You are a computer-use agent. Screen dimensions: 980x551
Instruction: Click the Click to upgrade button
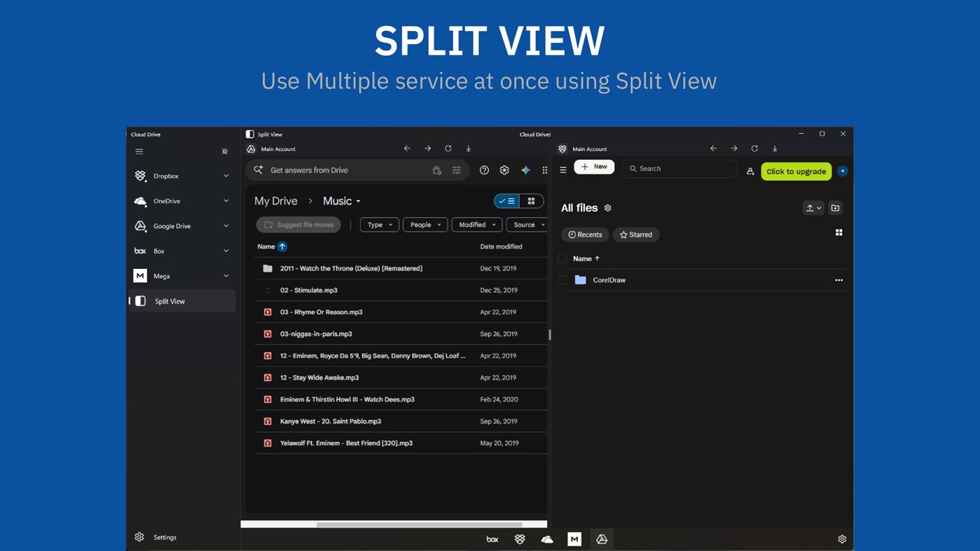(x=796, y=172)
